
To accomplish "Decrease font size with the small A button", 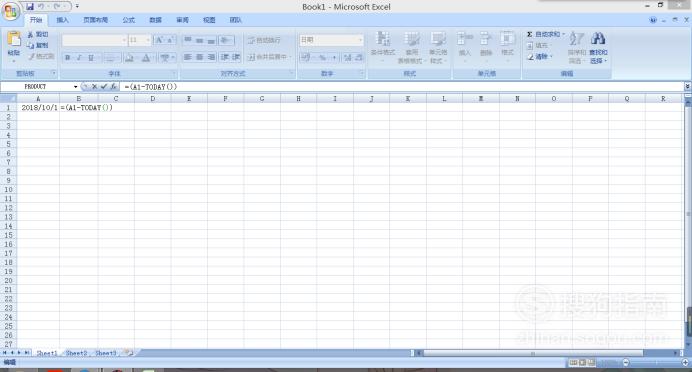I will (x=170, y=40).
